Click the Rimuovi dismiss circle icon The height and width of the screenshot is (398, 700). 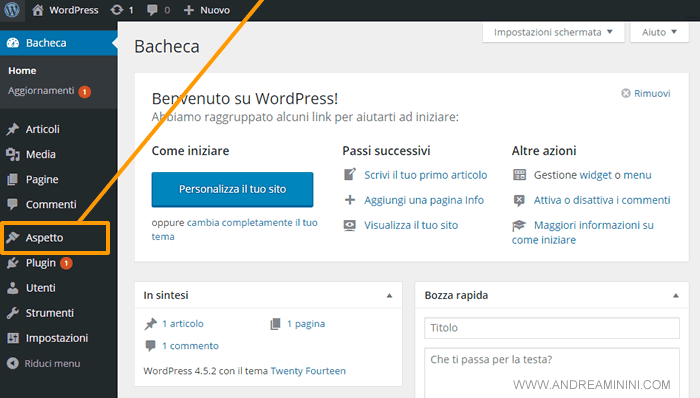(626, 93)
